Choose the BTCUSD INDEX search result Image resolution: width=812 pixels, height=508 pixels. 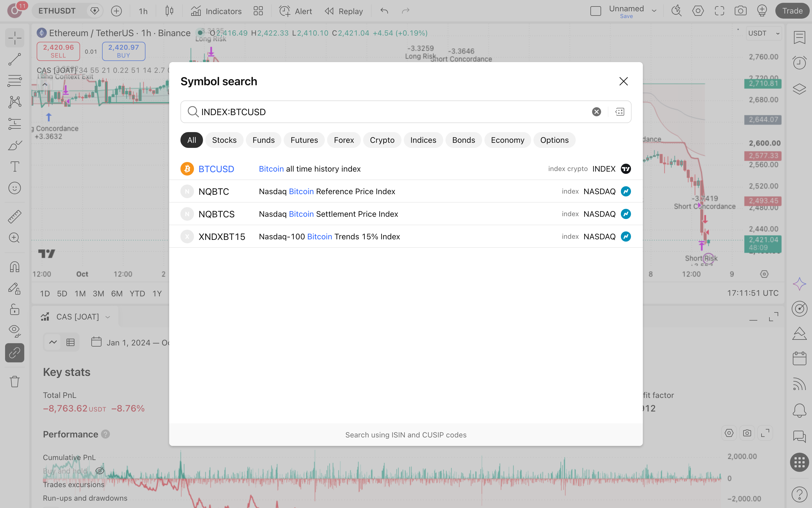(x=406, y=169)
